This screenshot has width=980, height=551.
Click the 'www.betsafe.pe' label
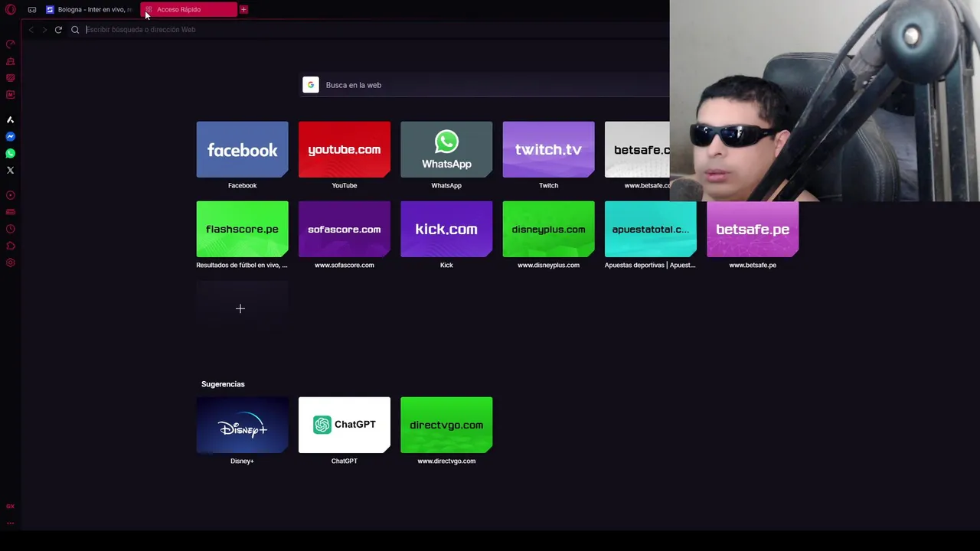[753, 265]
